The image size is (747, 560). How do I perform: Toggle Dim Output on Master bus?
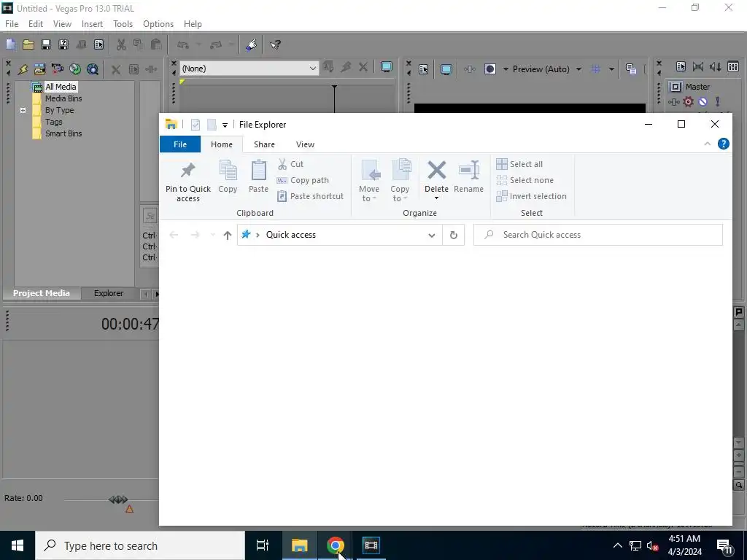(716, 66)
